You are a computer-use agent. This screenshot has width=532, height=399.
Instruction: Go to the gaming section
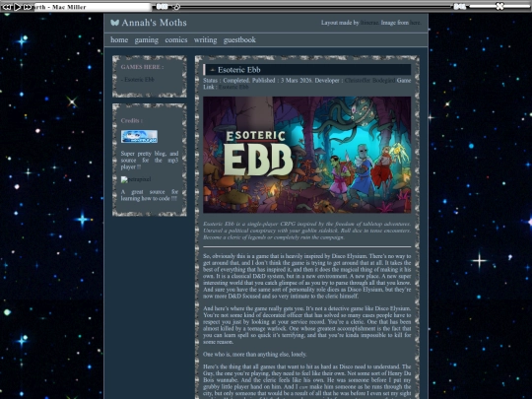pos(146,40)
